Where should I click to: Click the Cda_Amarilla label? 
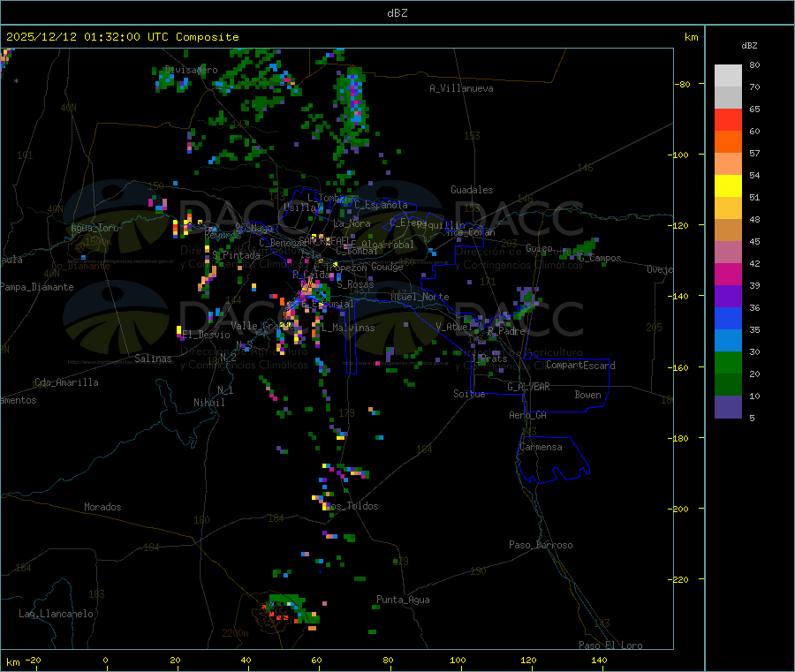(x=66, y=382)
